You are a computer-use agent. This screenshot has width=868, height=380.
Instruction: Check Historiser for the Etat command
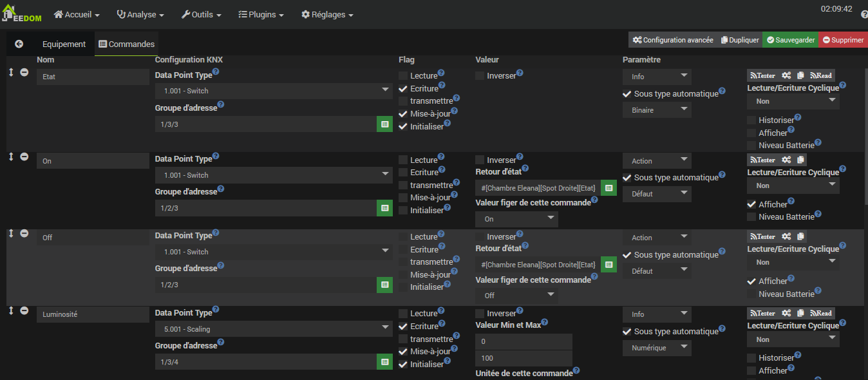[751, 120]
